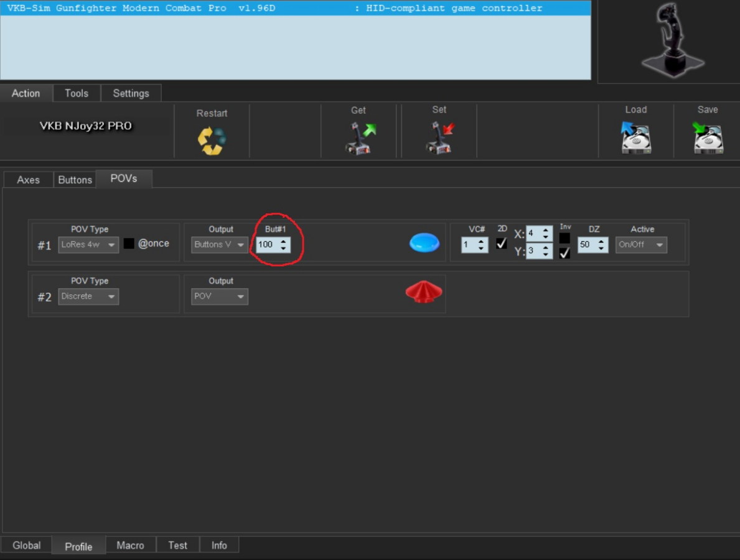Toggle the Inv checkbox for Y axis

564,253
